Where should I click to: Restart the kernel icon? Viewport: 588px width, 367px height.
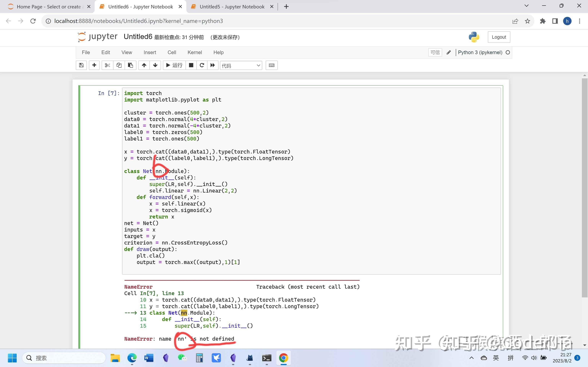pos(202,65)
